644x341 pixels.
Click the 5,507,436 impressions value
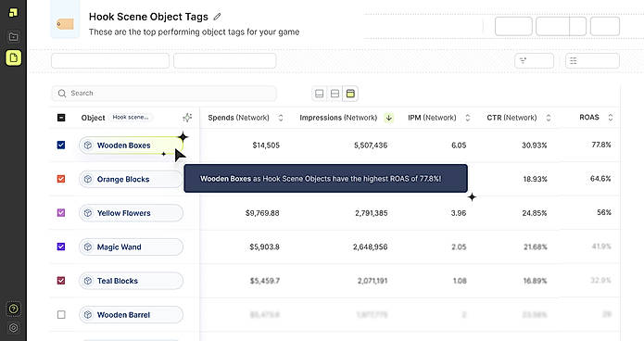[371, 145]
